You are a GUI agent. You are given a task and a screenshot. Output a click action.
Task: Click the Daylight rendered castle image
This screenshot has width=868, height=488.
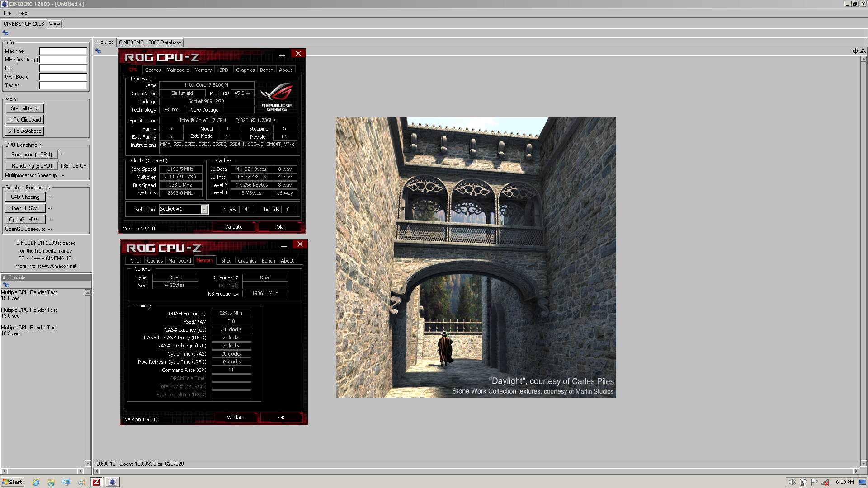click(476, 258)
